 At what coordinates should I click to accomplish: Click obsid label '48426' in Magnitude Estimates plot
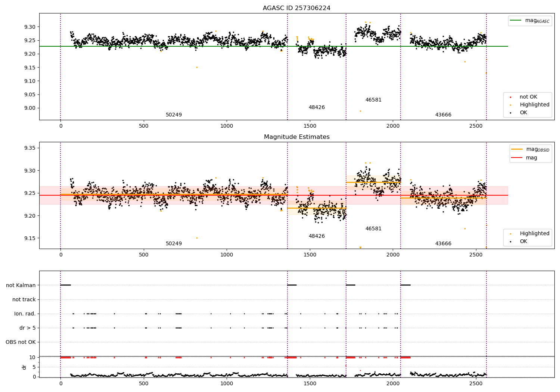[x=317, y=236]
